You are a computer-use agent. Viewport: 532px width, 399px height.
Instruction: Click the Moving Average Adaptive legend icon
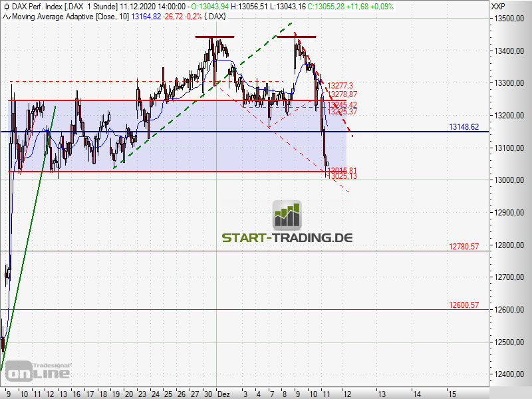pyautogui.click(x=5, y=15)
